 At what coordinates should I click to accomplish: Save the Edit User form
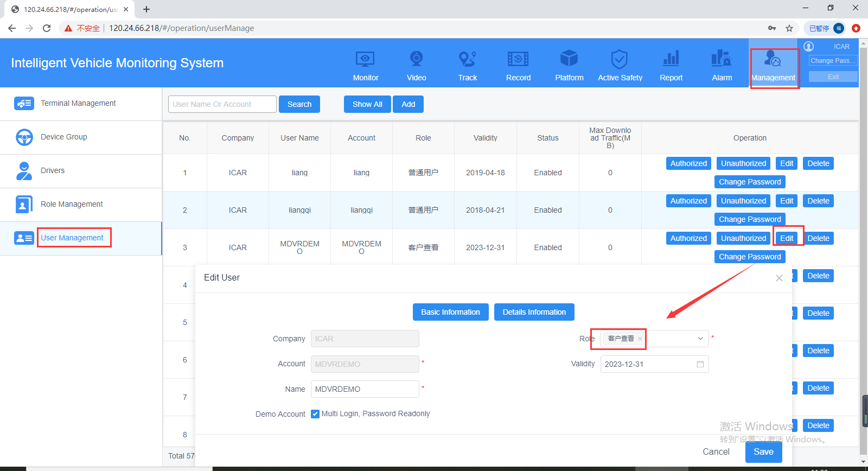763,452
